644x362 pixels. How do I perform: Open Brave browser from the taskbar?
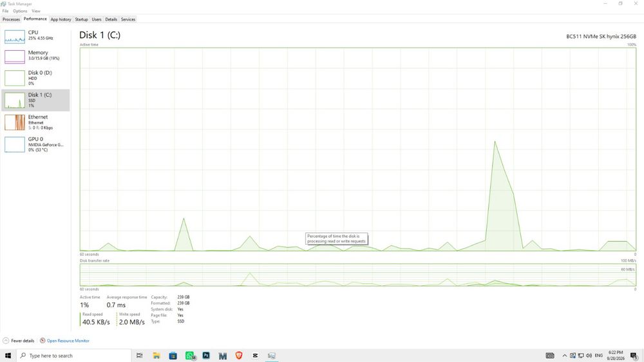[x=239, y=356]
